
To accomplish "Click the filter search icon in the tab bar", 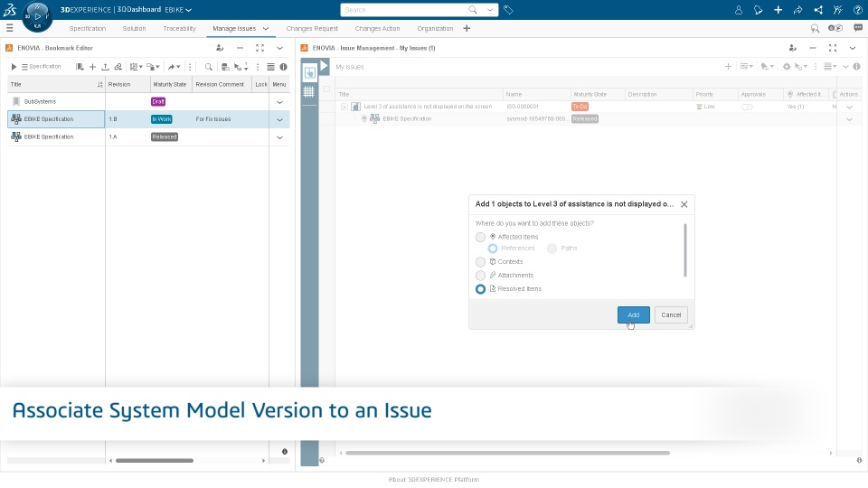I will [815, 28].
